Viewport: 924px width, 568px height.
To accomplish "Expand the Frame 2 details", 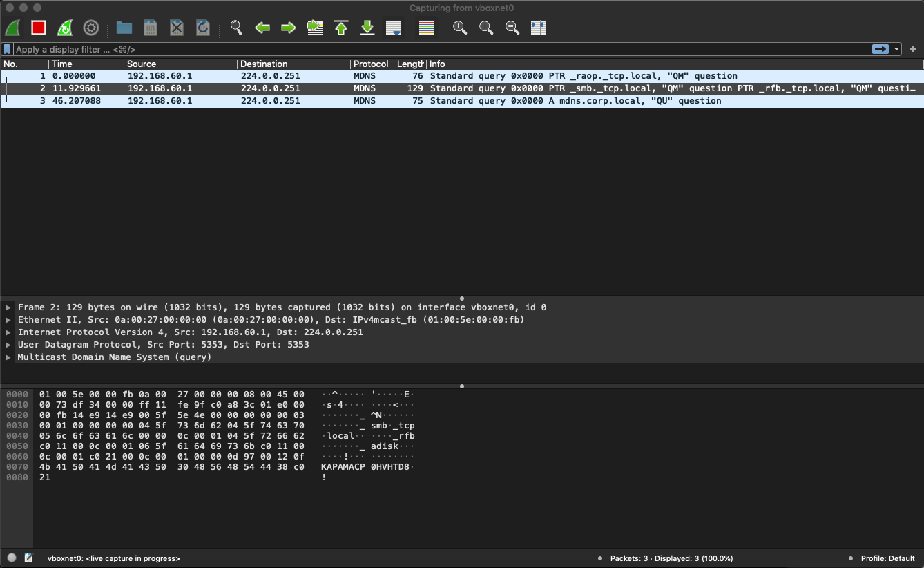I will 8,307.
